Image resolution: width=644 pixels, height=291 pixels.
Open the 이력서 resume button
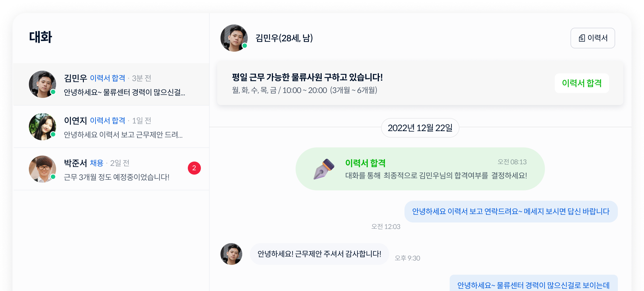592,38
